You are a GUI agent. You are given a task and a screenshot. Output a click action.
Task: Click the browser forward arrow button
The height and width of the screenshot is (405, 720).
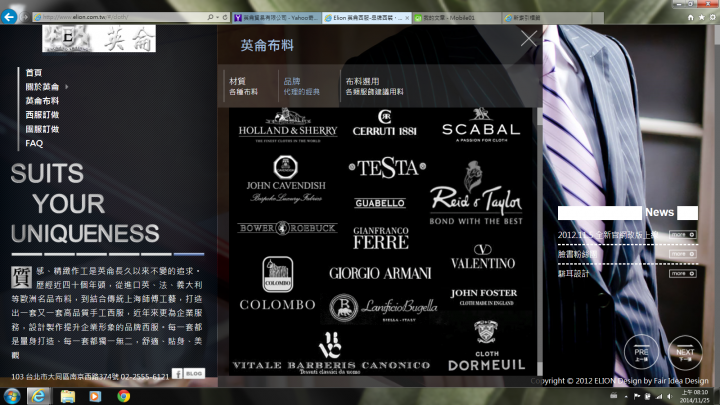[25, 17]
